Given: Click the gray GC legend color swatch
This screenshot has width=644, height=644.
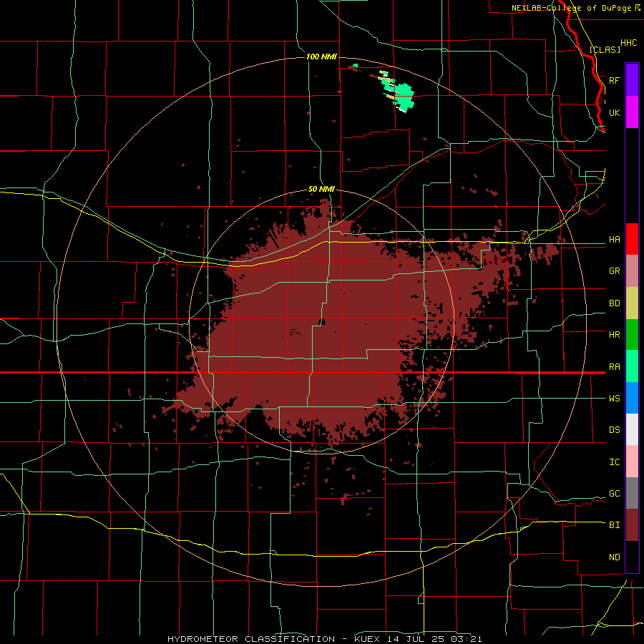Looking at the screenshot, I should [x=632, y=493].
